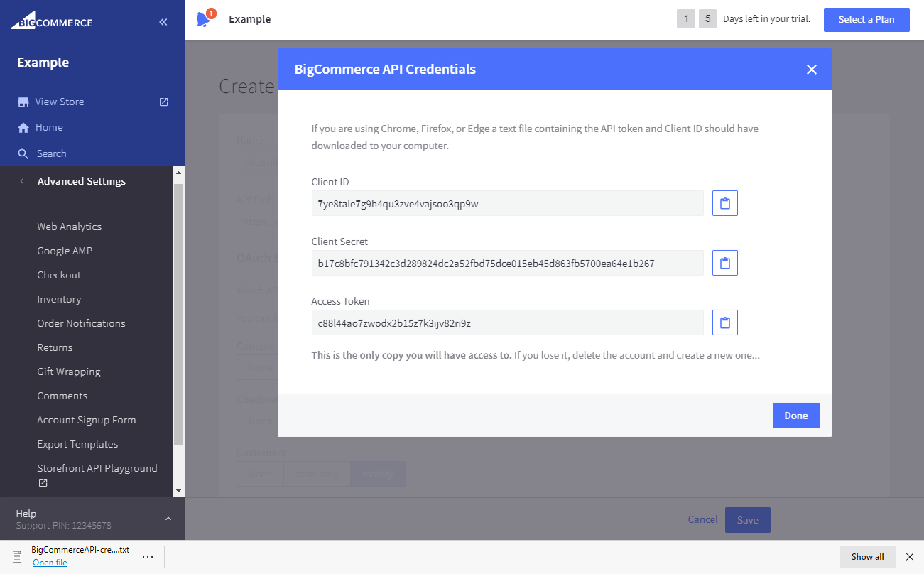Viewport: 924px width, 574px height.
Task: Open Account Signup Form settings
Action: pyautogui.click(x=87, y=420)
